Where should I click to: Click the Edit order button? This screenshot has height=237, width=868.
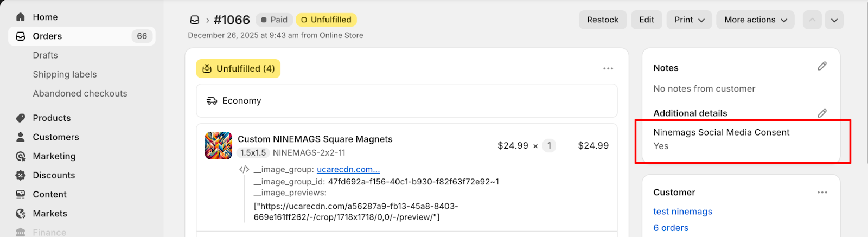click(x=646, y=20)
